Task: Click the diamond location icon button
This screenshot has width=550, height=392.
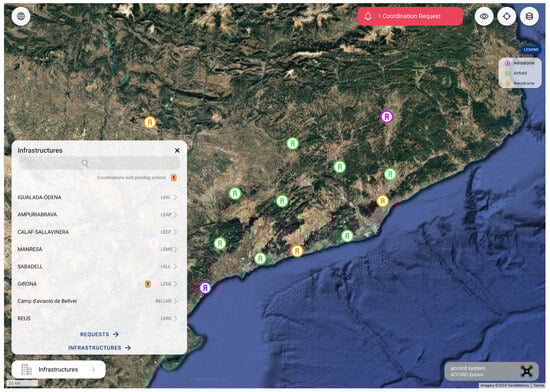Action: [x=507, y=16]
